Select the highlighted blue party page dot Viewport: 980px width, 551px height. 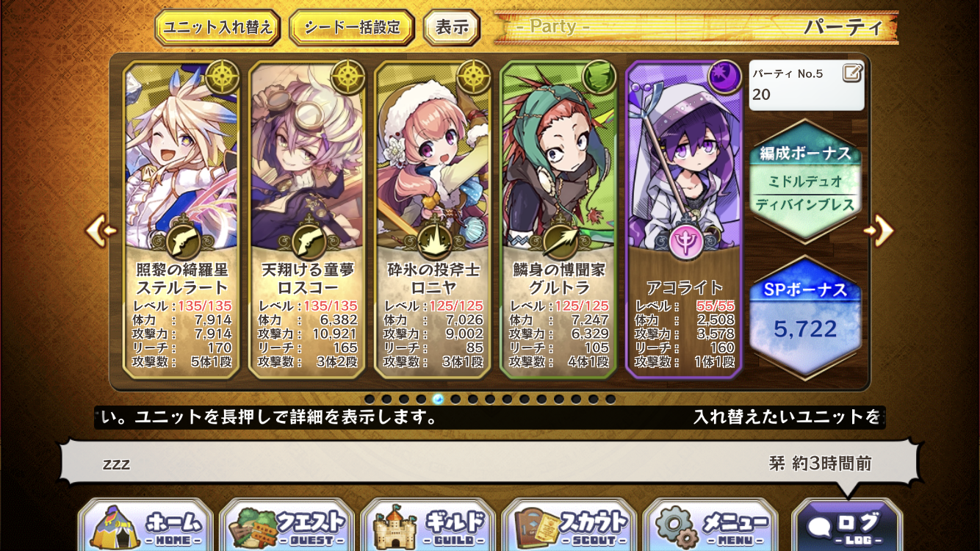tap(439, 399)
